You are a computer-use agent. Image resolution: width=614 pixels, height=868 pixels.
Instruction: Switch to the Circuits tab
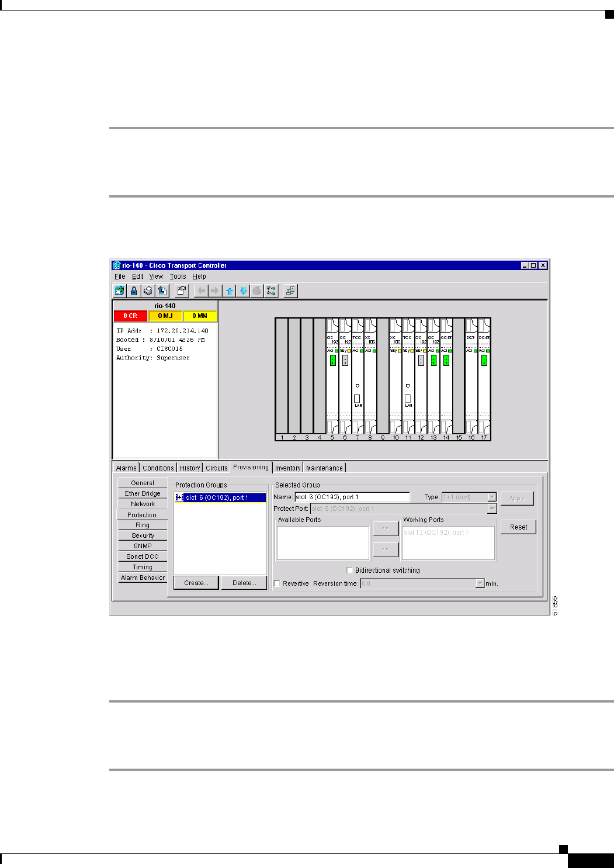217,468
